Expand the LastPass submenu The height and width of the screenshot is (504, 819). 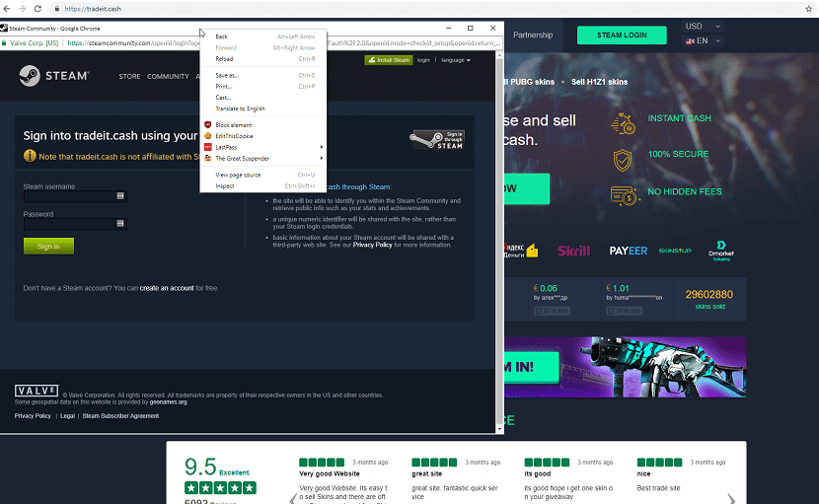click(x=321, y=147)
